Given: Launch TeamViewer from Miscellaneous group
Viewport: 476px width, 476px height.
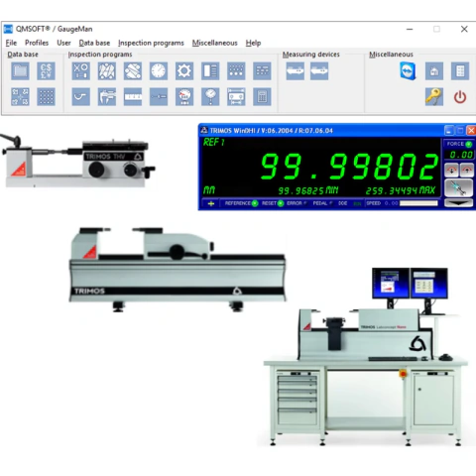Looking at the screenshot, I should [408, 71].
